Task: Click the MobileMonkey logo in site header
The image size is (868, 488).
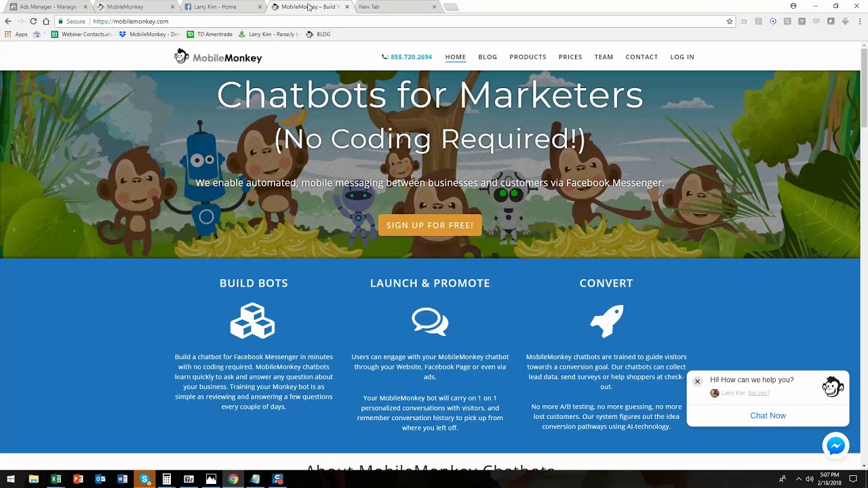Action: pyautogui.click(x=218, y=57)
